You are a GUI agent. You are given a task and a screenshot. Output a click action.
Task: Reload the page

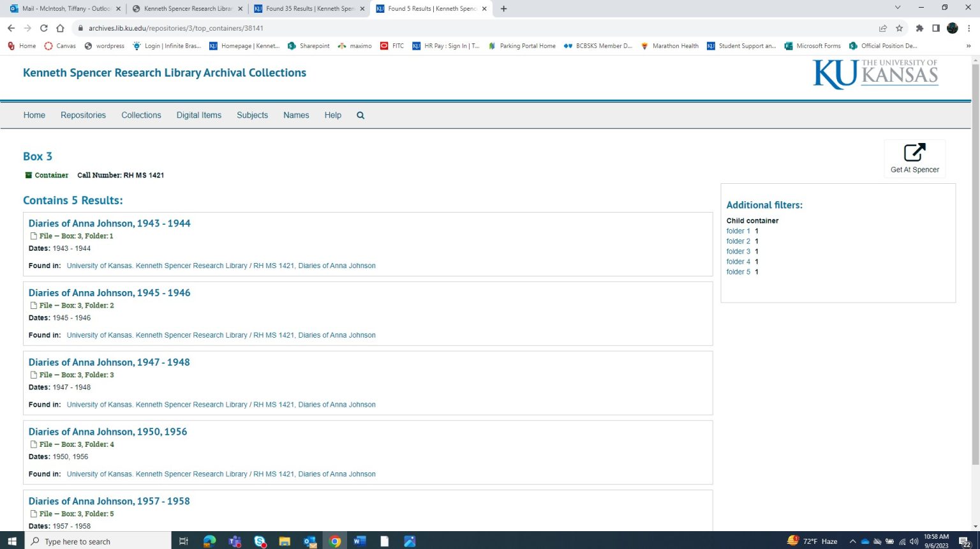pos(44,28)
